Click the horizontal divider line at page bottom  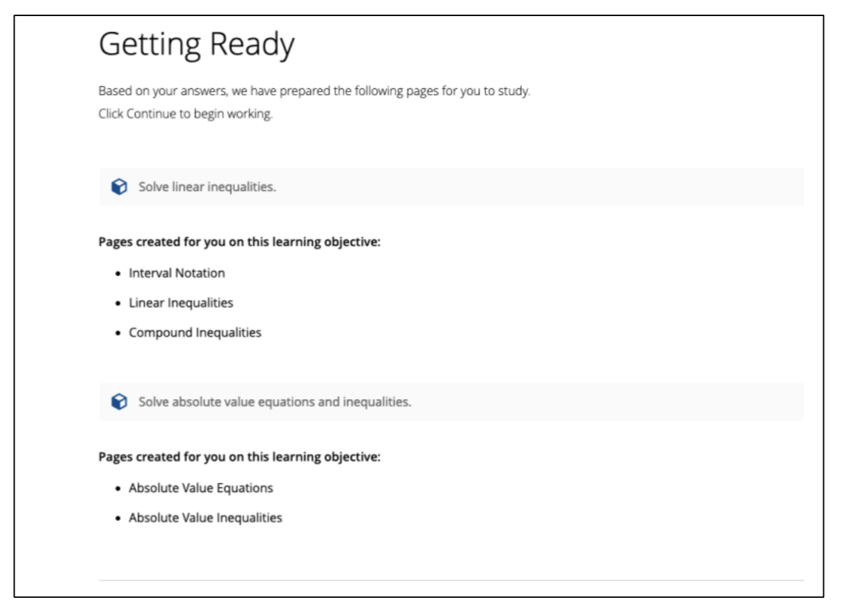(x=451, y=580)
